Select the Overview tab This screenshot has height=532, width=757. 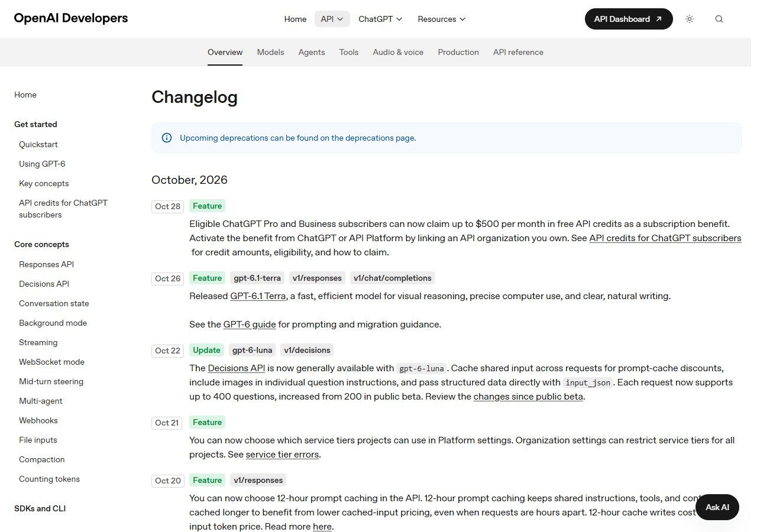click(225, 52)
